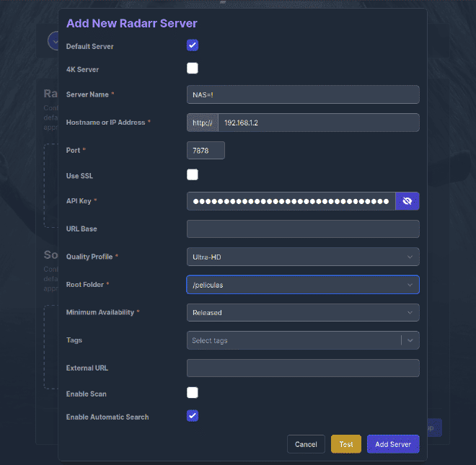The width and height of the screenshot is (476, 465).
Task: Click the 4K Server label
Action: coord(82,69)
